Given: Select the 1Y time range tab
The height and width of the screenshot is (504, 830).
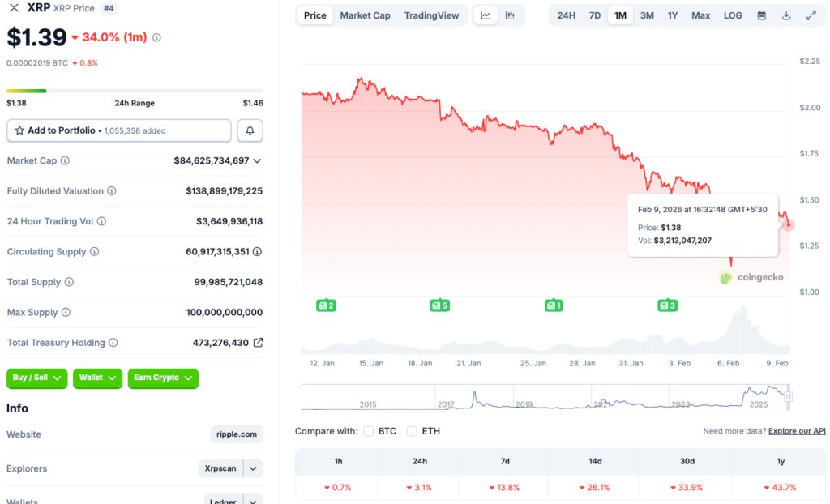Looking at the screenshot, I should click(x=672, y=15).
